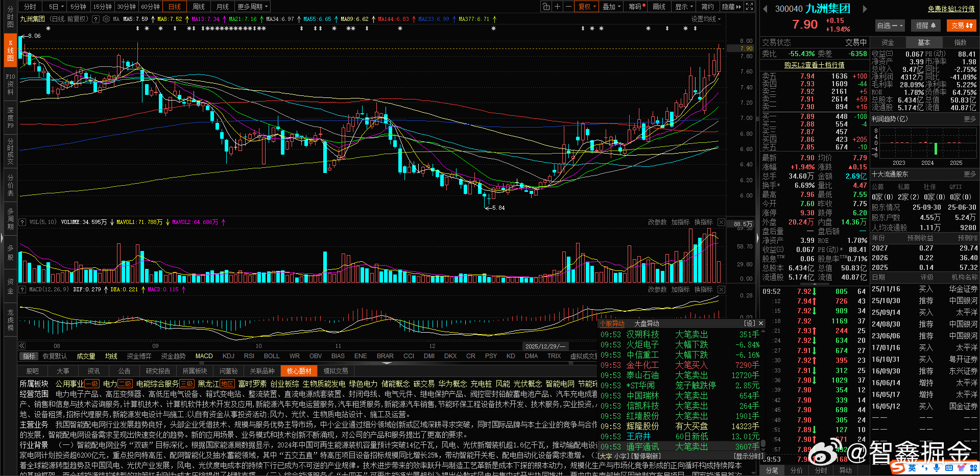Switch to the 核心题材 tab
The image size is (980, 476).
pos(299,371)
